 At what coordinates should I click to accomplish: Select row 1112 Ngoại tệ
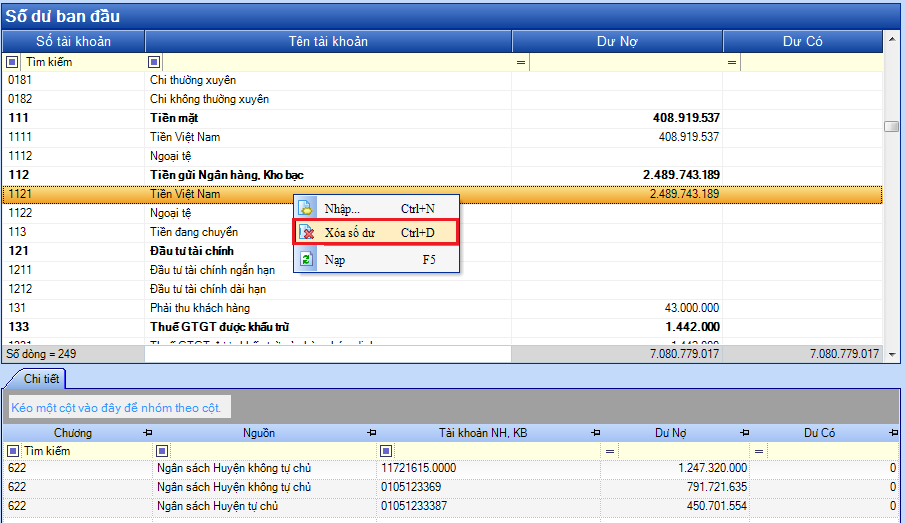click(x=442, y=156)
